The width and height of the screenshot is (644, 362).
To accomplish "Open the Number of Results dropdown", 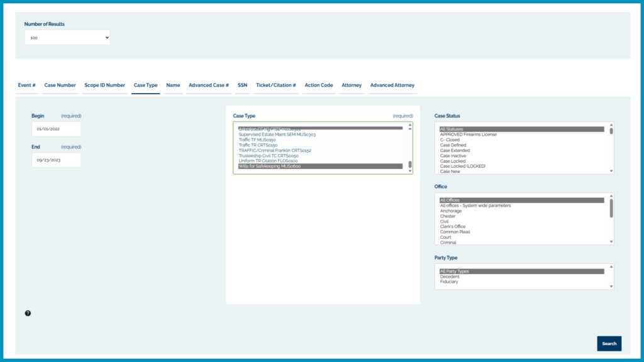I will click(67, 38).
